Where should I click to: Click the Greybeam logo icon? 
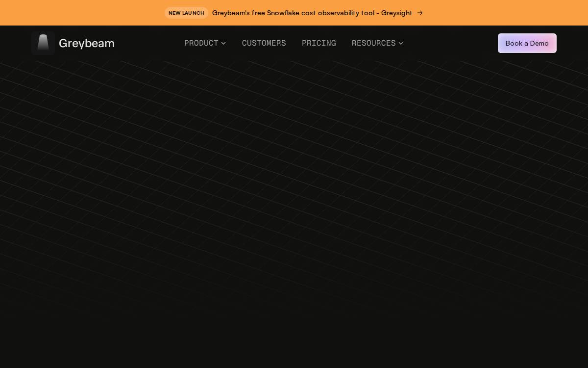43,43
